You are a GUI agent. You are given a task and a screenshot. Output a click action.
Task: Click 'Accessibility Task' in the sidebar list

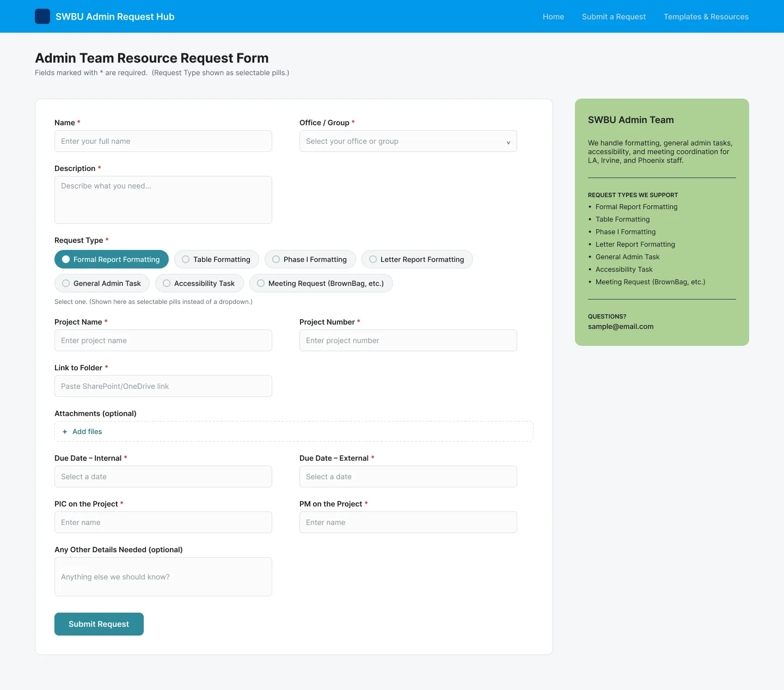[x=624, y=270]
